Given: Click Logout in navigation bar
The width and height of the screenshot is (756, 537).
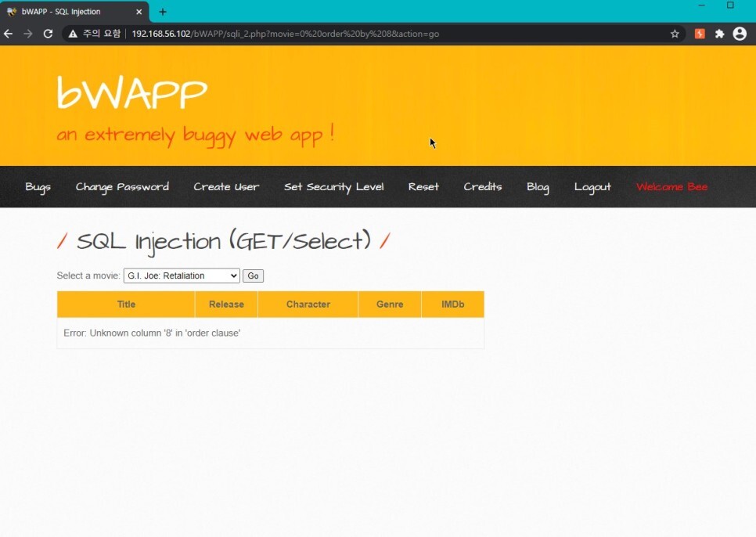Looking at the screenshot, I should pyautogui.click(x=592, y=187).
